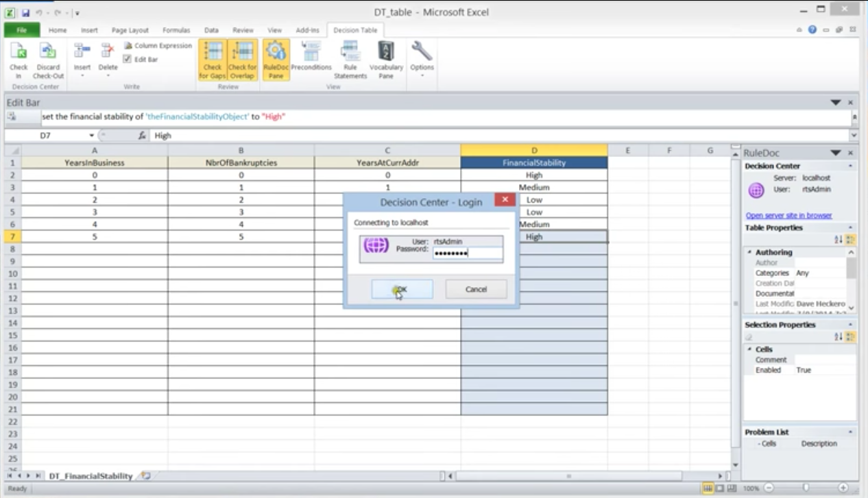Select the YearsInBusiness header cell
This screenshot has height=498, width=868.
point(95,163)
